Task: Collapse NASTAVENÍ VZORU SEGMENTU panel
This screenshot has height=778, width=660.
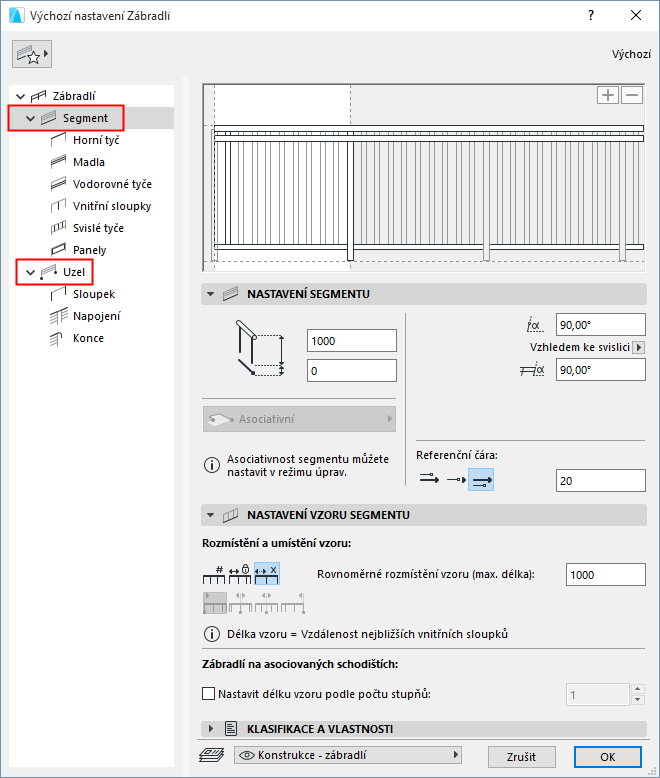Action: (x=210, y=515)
